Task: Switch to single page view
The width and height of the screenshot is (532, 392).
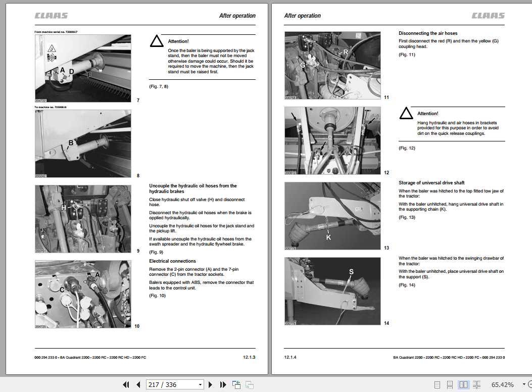Action: click(437, 384)
